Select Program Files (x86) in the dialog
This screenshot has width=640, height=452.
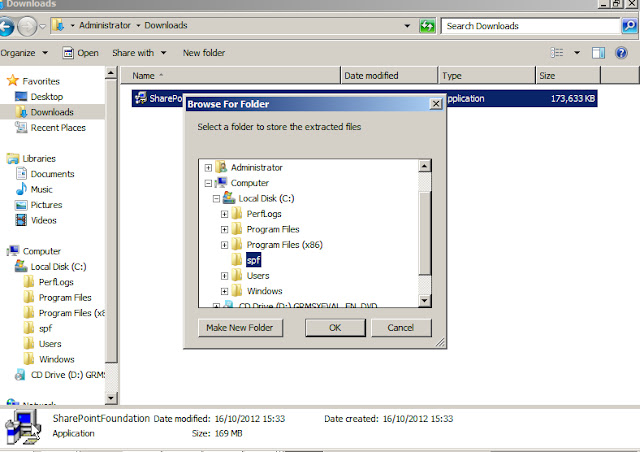tap(284, 245)
